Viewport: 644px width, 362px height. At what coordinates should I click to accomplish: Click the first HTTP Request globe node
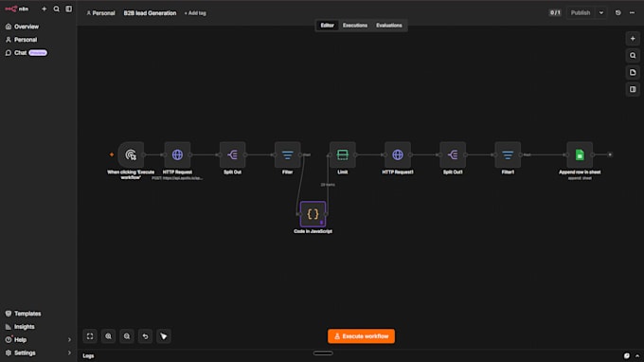177,154
